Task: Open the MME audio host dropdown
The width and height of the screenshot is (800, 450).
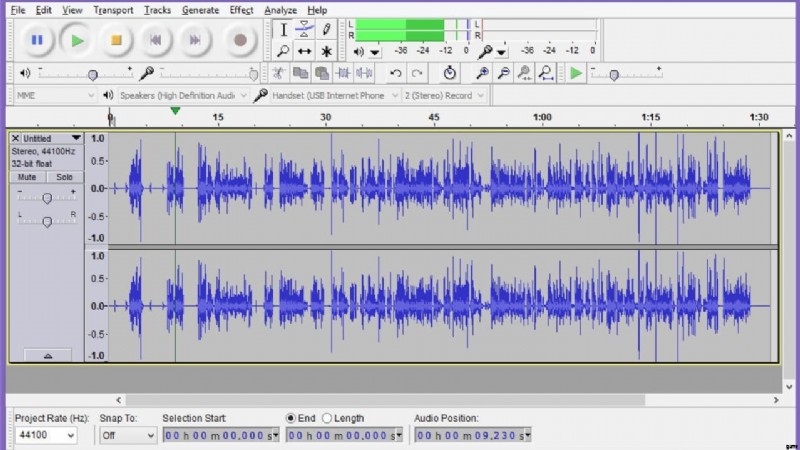Action: point(55,95)
